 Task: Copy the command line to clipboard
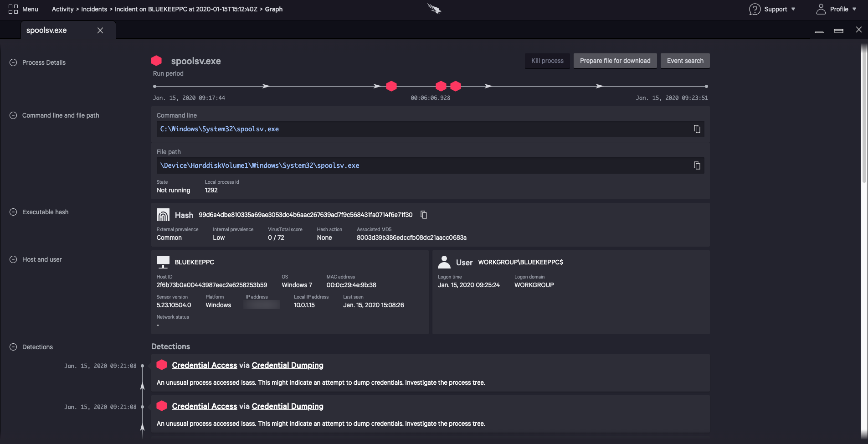(x=697, y=129)
